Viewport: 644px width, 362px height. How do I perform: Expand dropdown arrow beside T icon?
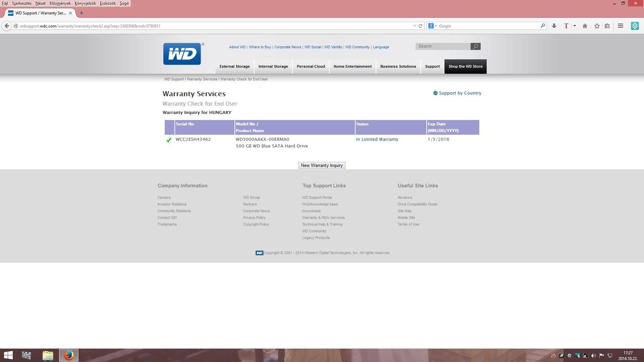(575, 26)
